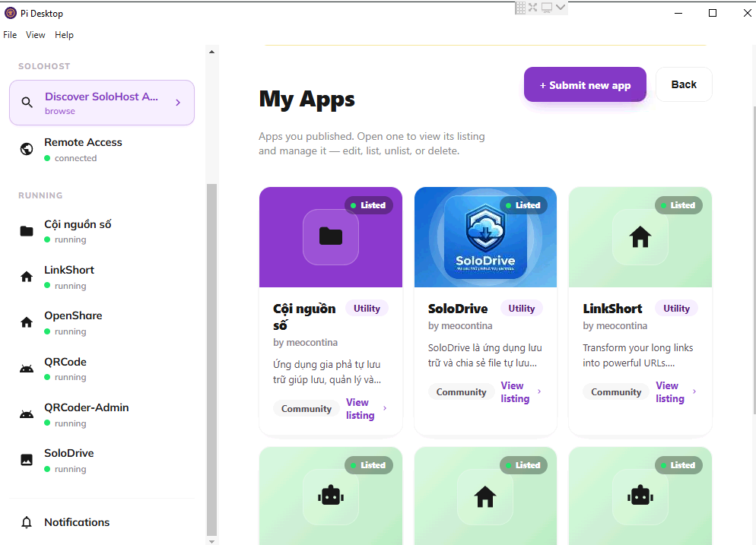This screenshot has width=756, height=545.
Task: Select Remote Access in sidebar
Action: point(102,150)
